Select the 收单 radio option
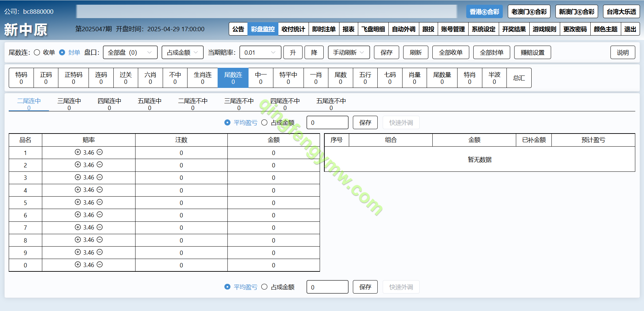 click(37, 52)
